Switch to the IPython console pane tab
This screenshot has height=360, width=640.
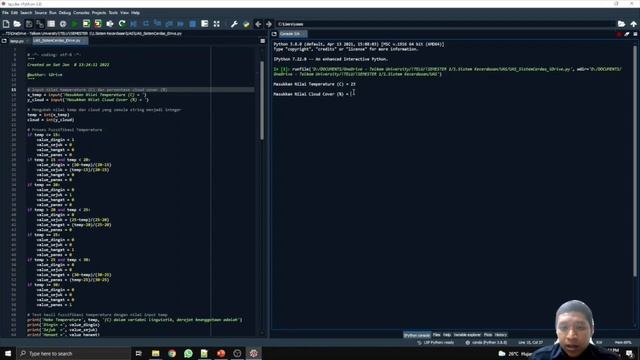coord(417,335)
